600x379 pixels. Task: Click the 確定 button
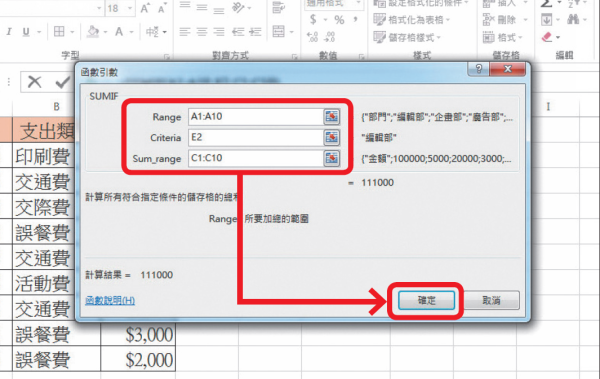[x=427, y=301]
